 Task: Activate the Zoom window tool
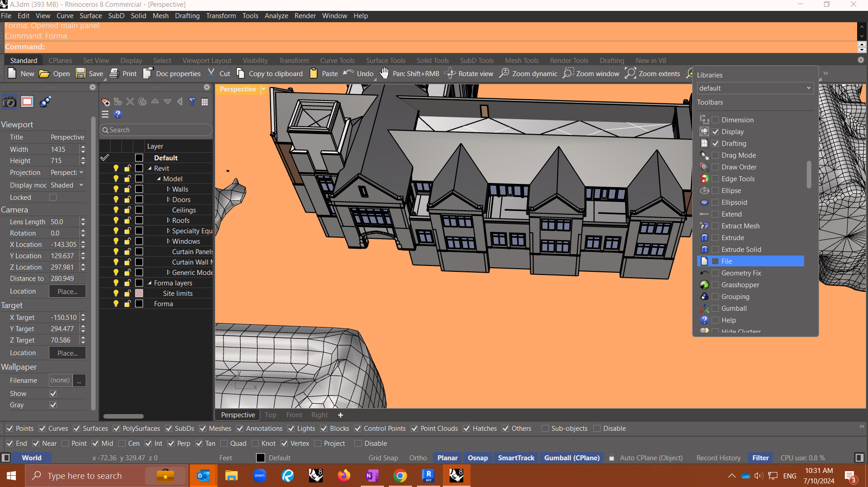(568, 73)
